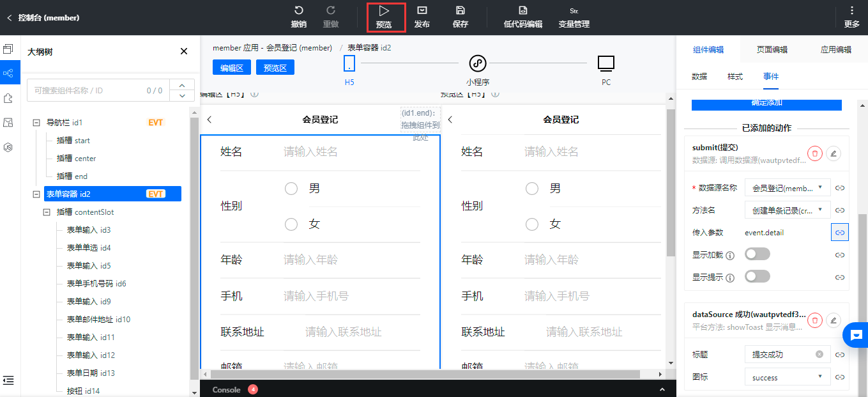Switch to the 页面编辑 tab
The width and height of the screenshot is (868, 397).
pyautogui.click(x=772, y=50)
